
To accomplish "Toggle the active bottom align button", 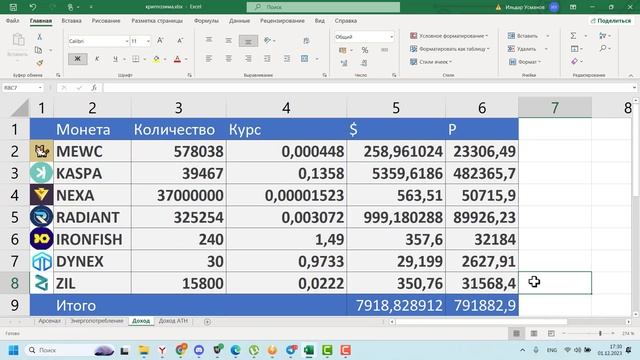I will tap(248, 40).
